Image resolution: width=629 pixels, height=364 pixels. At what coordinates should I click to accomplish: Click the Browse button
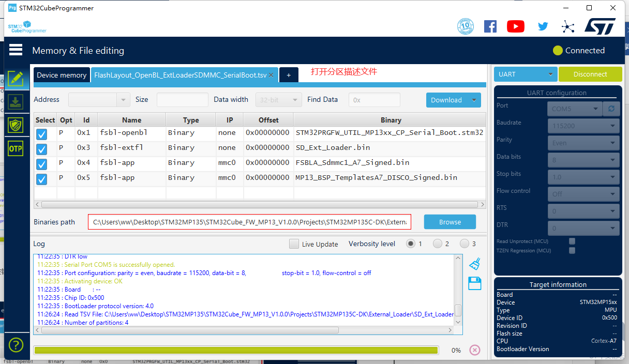click(x=450, y=222)
